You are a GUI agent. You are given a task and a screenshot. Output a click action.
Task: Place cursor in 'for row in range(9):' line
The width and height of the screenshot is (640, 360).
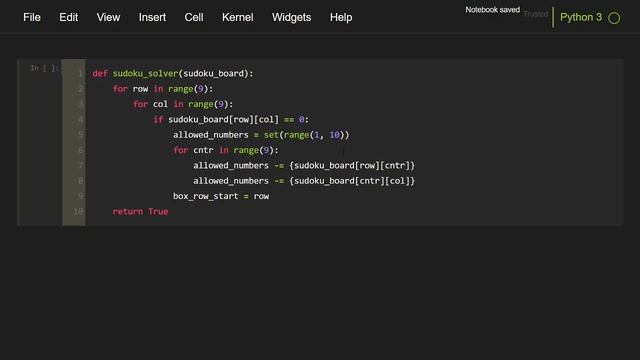[163, 89]
